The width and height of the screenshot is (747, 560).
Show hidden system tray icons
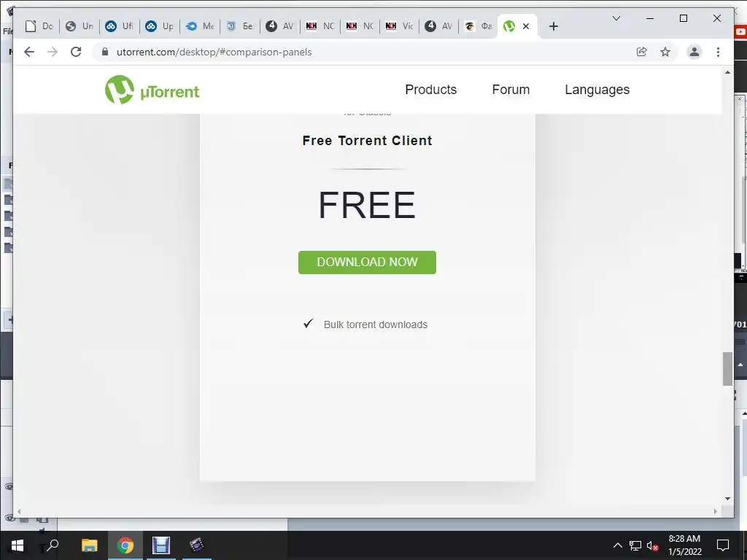[617, 545]
